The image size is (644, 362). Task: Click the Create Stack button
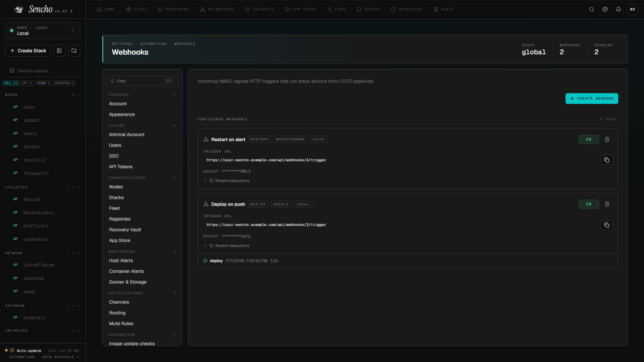[x=28, y=51]
